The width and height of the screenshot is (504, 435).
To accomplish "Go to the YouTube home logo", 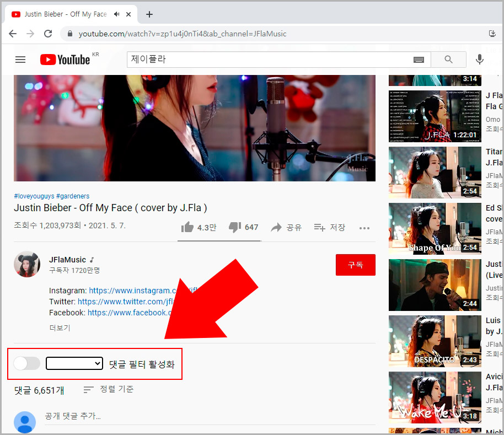I will pos(65,60).
